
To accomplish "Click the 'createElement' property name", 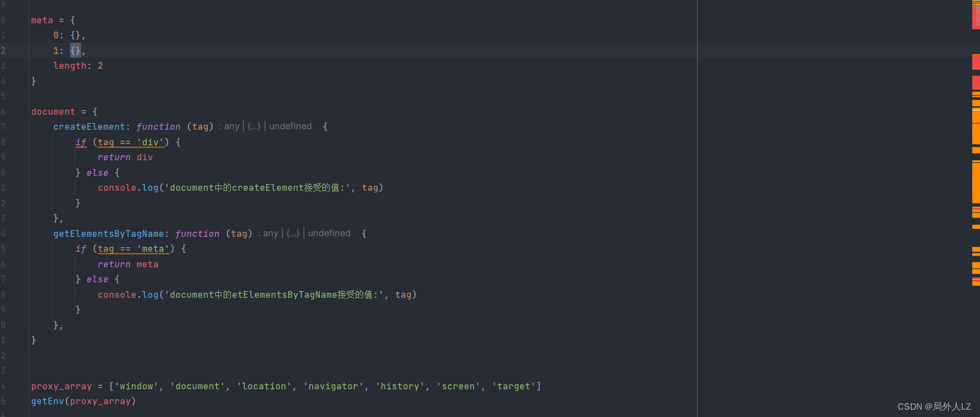I will point(89,127).
